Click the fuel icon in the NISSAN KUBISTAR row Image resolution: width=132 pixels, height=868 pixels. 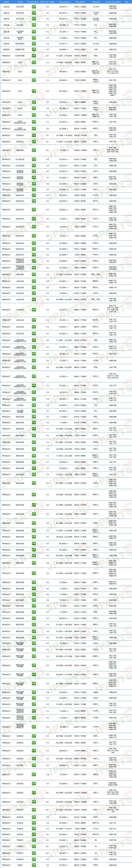(34, 49)
